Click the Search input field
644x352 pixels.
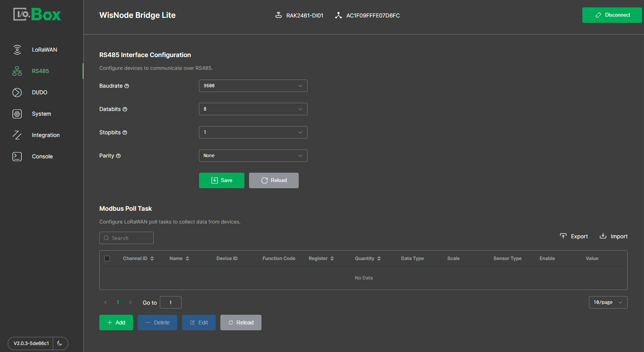click(x=126, y=238)
